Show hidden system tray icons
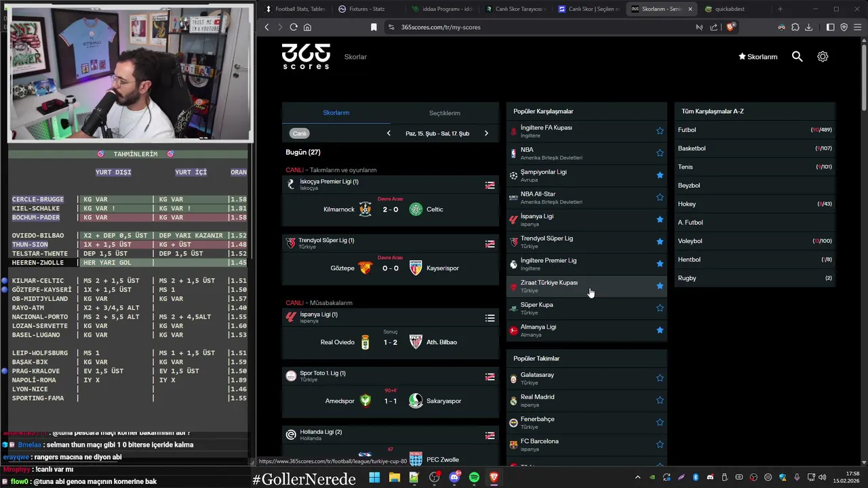The width and height of the screenshot is (868, 488). (x=637, y=478)
